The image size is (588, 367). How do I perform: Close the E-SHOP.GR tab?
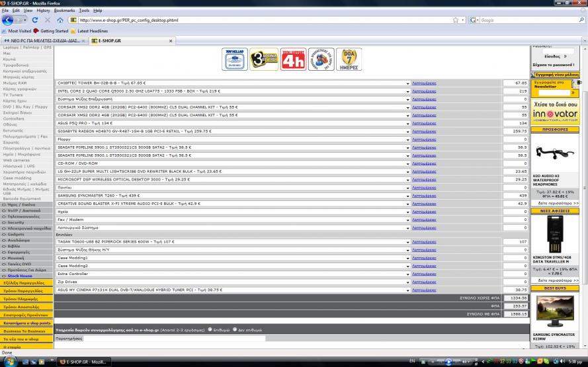pos(171,41)
